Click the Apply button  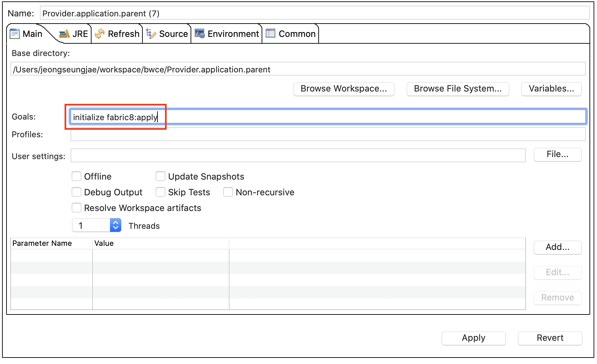tap(473, 338)
